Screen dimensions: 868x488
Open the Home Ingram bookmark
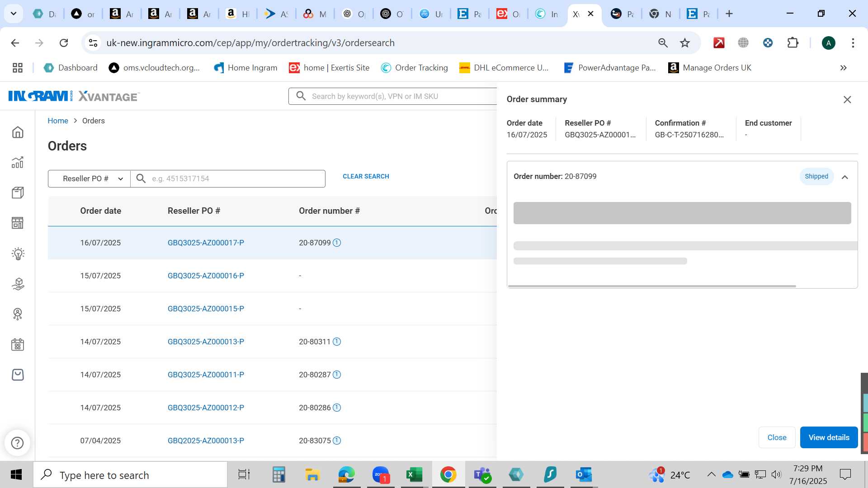click(x=245, y=68)
